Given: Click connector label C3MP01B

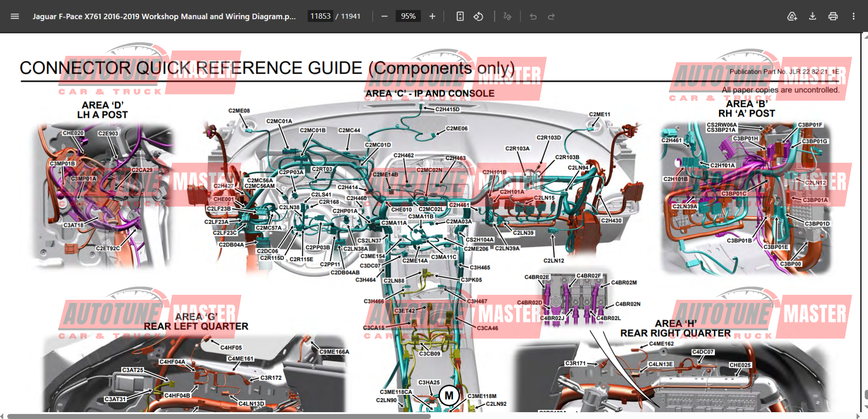Looking at the screenshot, I should click(62, 163).
